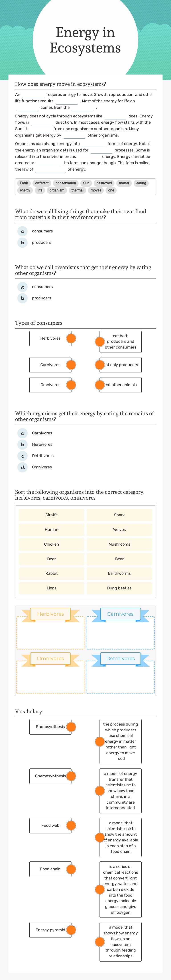Viewport: 171px width, 980px height.
Task: Select the Earthworms sorting tile
Action: tap(119, 573)
